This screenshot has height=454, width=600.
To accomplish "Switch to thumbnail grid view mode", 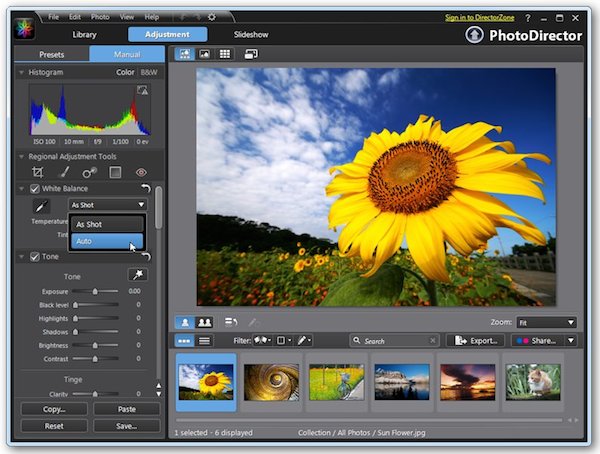I will (x=227, y=54).
